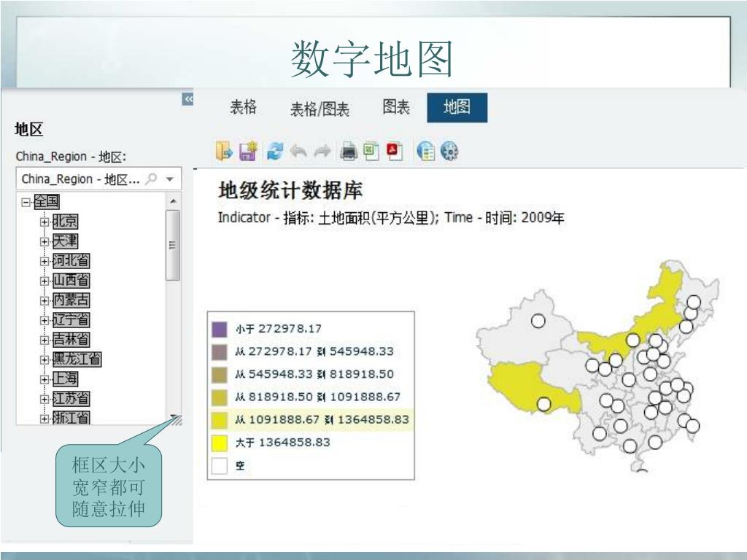
Task: Click region tree scrollbar up arrow
Action: click(x=173, y=201)
